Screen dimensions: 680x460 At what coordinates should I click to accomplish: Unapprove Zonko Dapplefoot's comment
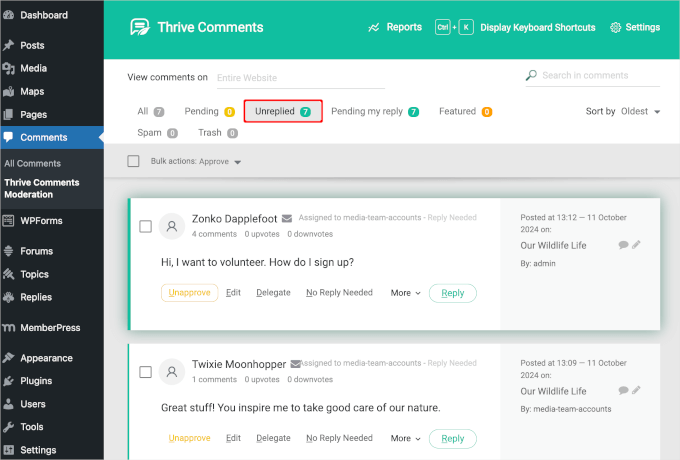pyautogui.click(x=189, y=293)
